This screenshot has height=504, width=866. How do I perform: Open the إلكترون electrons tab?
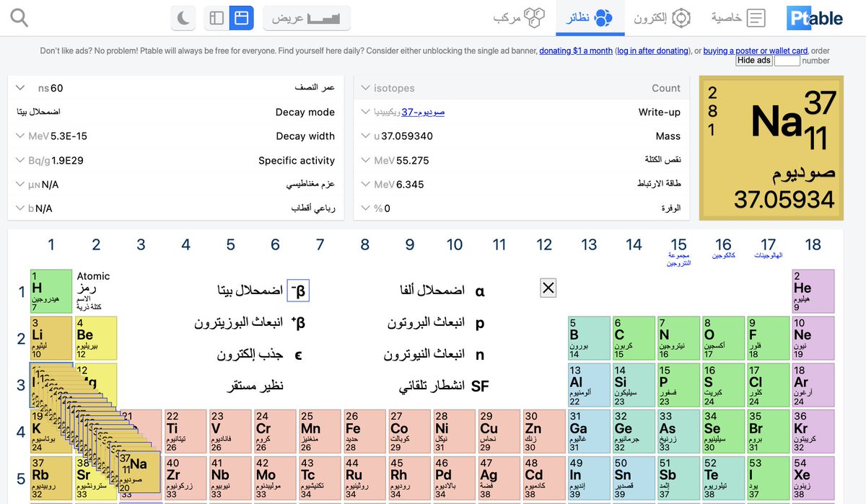pyautogui.click(x=662, y=18)
